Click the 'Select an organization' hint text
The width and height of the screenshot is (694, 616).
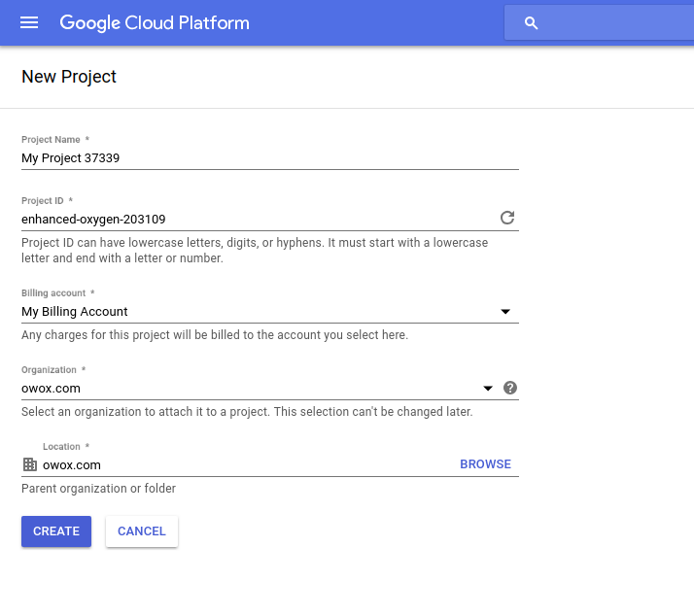click(x=247, y=412)
